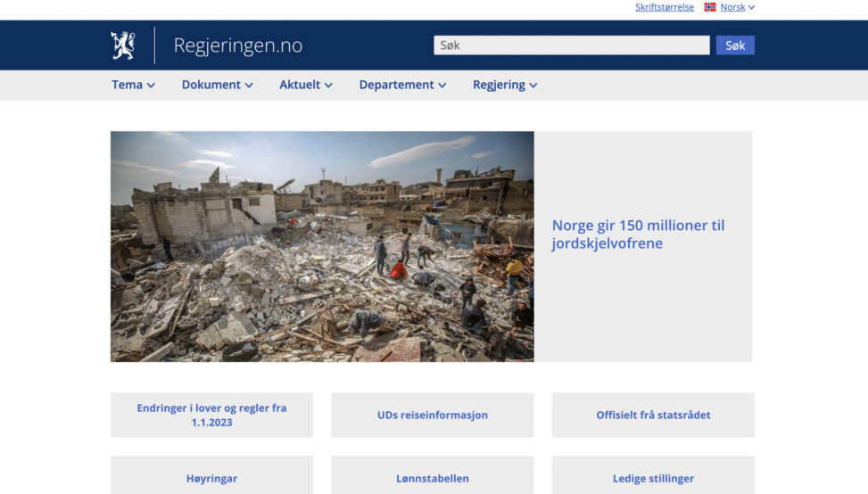Click the Norwegian lion coat of arms logo
868x494 pixels.
click(123, 45)
